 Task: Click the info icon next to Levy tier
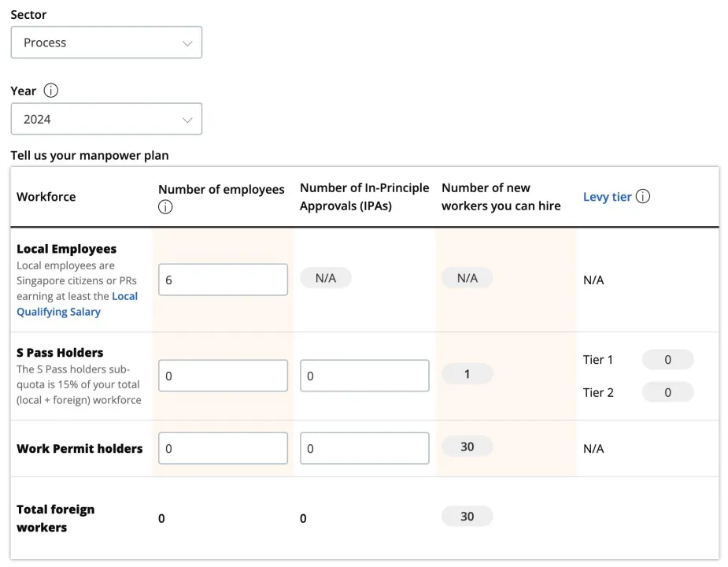coord(643,197)
